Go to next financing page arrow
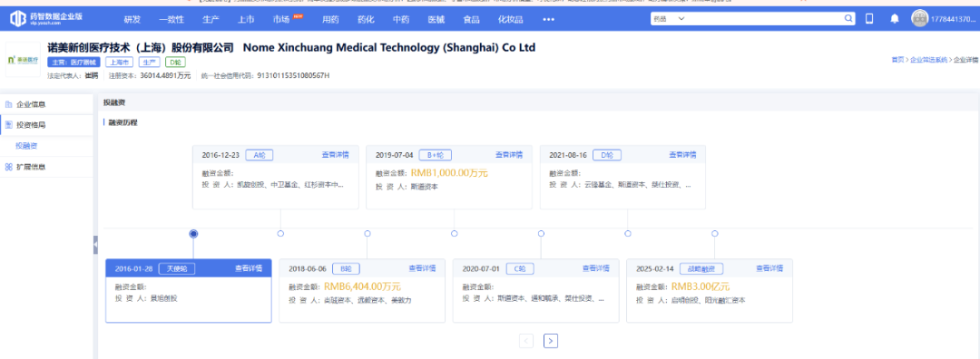The height and width of the screenshot is (359, 980). 551,341
